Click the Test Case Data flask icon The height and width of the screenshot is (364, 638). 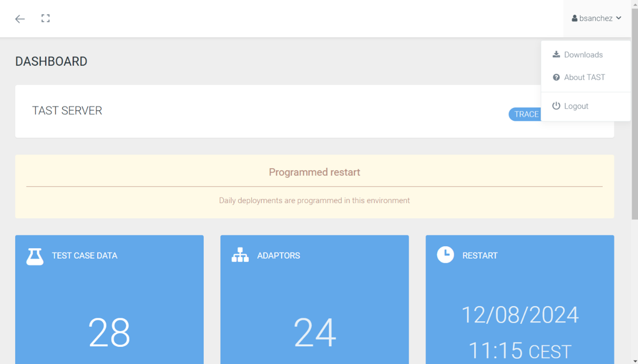[x=34, y=256]
